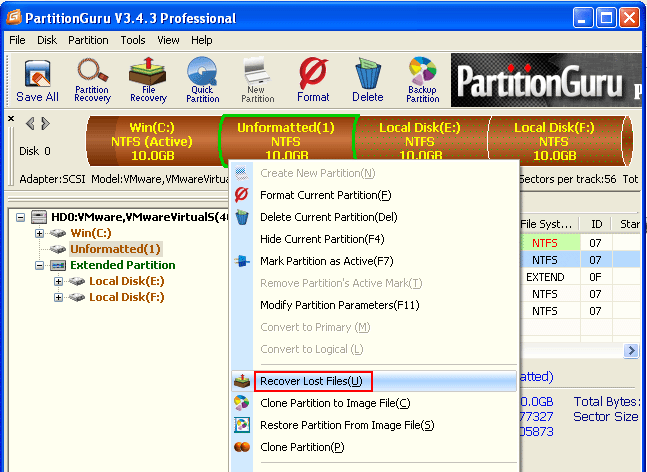Launch File Recovery from toolbar
Screen dimensions: 647x472
click(x=148, y=80)
